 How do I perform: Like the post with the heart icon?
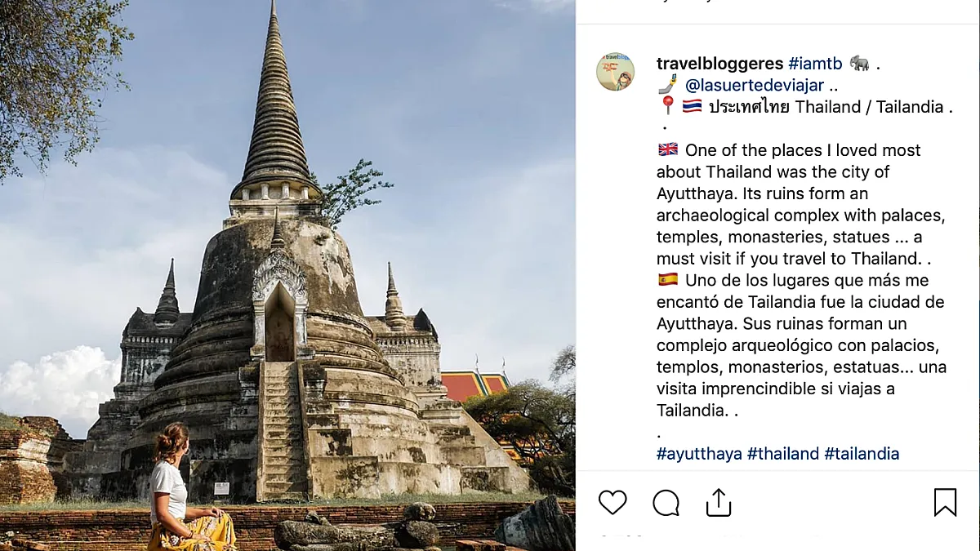(612, 502)
